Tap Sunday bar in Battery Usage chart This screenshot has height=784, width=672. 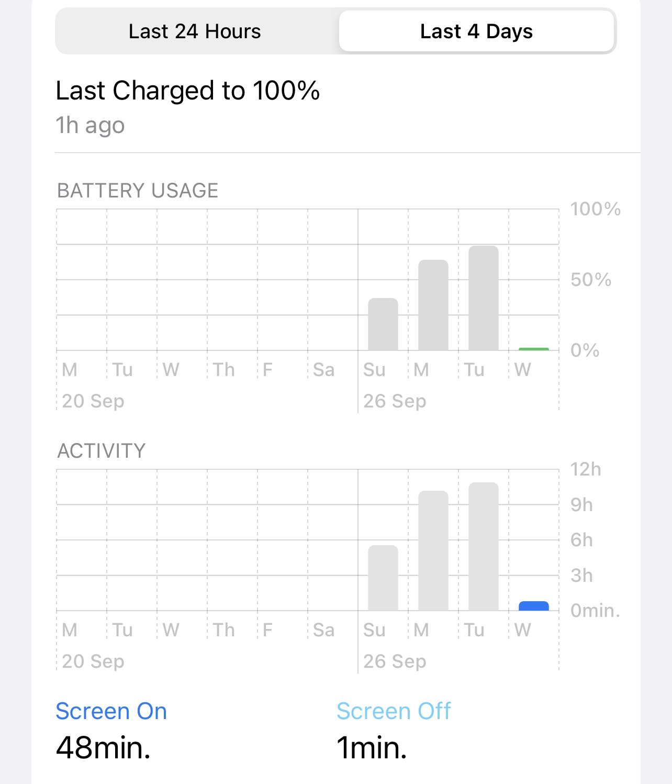point(383,324)
